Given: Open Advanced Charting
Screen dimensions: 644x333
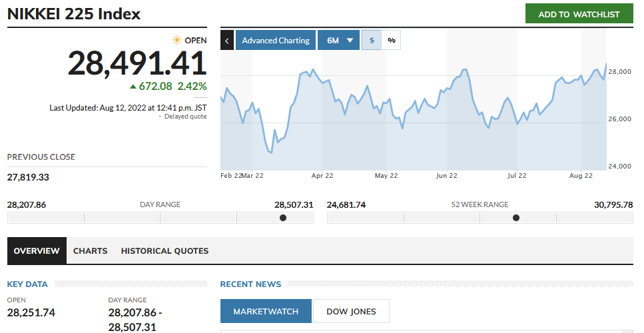Looking at the screenshot, I should pyautogui.click(x=276, y=40).
